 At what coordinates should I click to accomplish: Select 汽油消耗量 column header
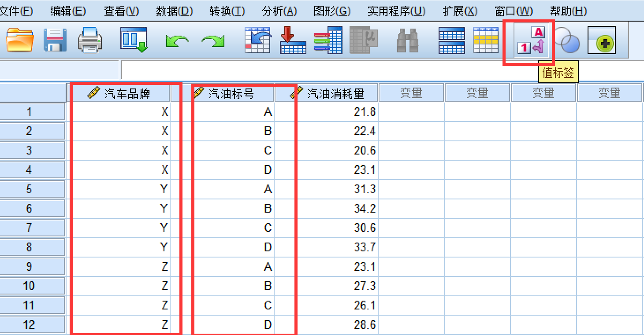(x=327, y=93)
